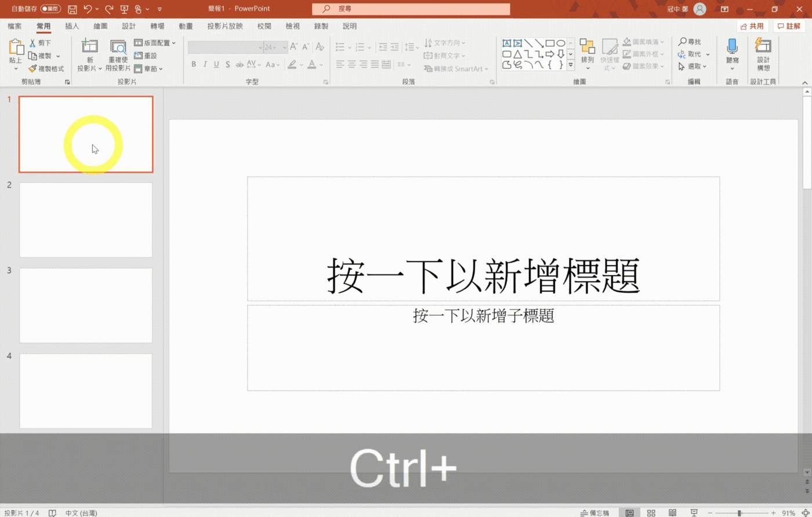
Task: Select the text box shape in gallery
Action: point(506,43)
